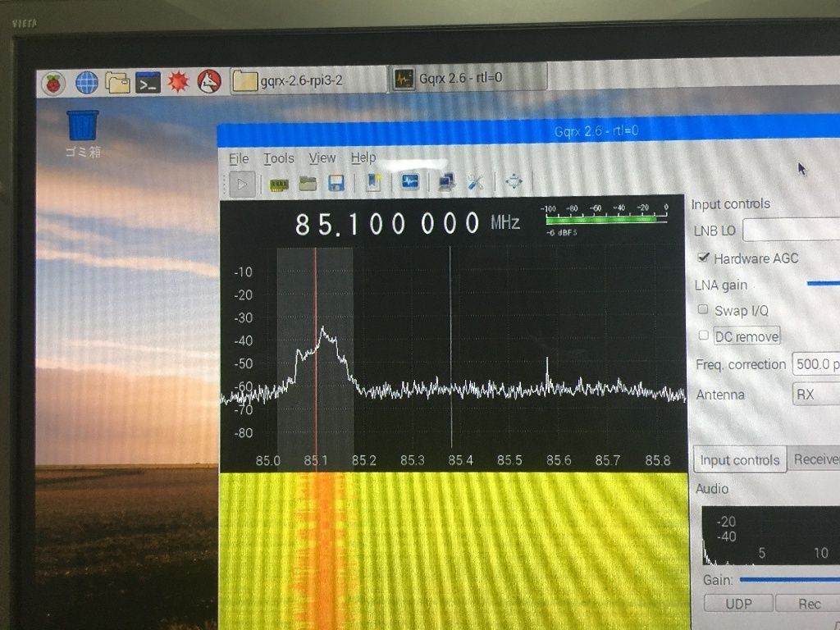This screenshot has width=840, height=630.
Task: Click the 85.6 frequency axis label
Action: click(x=559, y=460)
